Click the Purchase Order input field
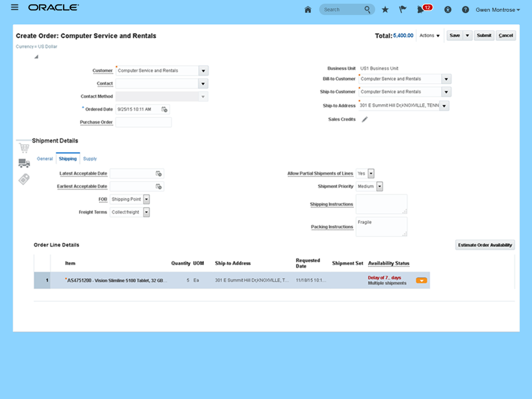Viewport: 532px width, 399px height. point(143,122)
